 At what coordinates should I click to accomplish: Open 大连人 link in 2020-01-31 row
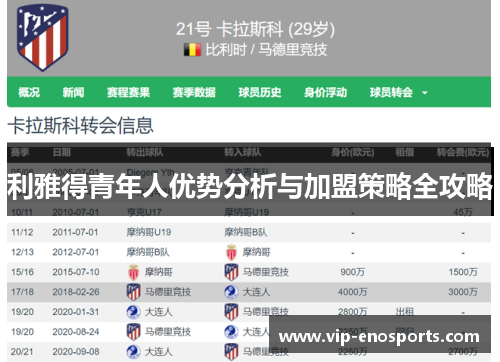158,312
